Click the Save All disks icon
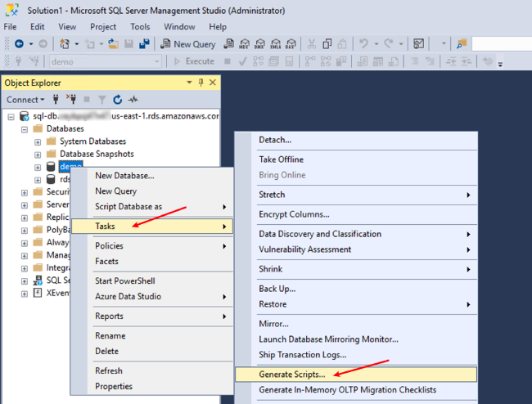 (x=144, y=43)
